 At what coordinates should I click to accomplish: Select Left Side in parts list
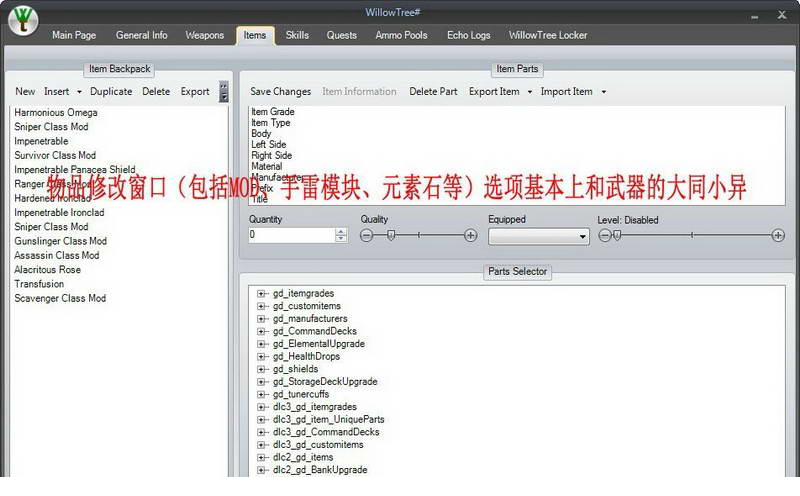pyautogui.click(x=268, y=144)
